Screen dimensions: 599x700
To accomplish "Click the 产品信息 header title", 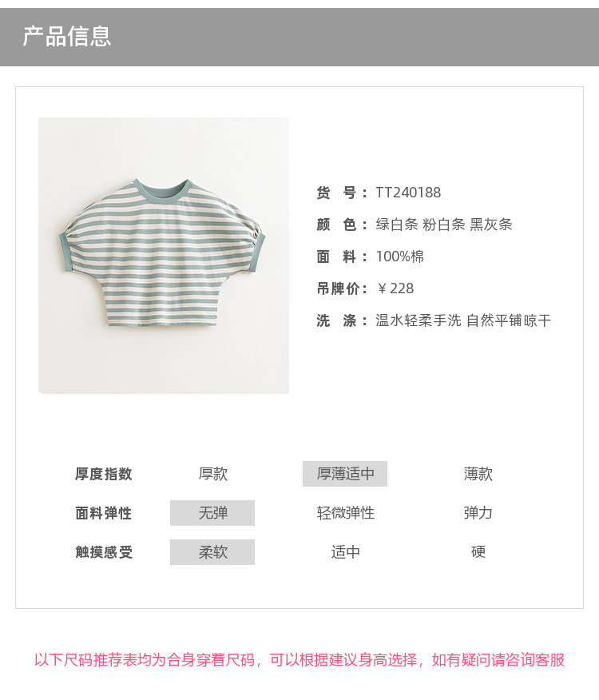I will [x=67, y=36].
